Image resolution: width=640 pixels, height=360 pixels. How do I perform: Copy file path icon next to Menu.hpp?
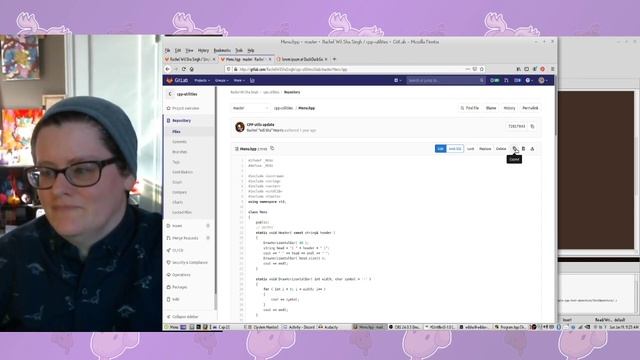(272, 149)
